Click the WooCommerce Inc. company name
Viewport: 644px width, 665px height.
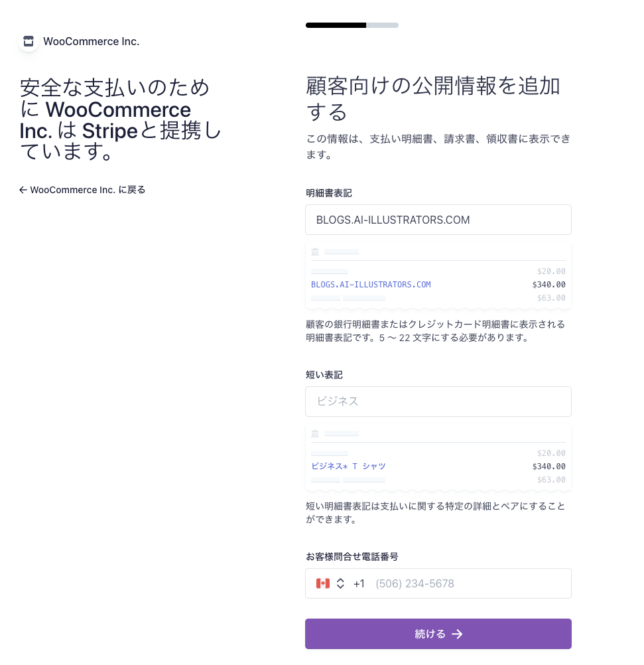92,41
